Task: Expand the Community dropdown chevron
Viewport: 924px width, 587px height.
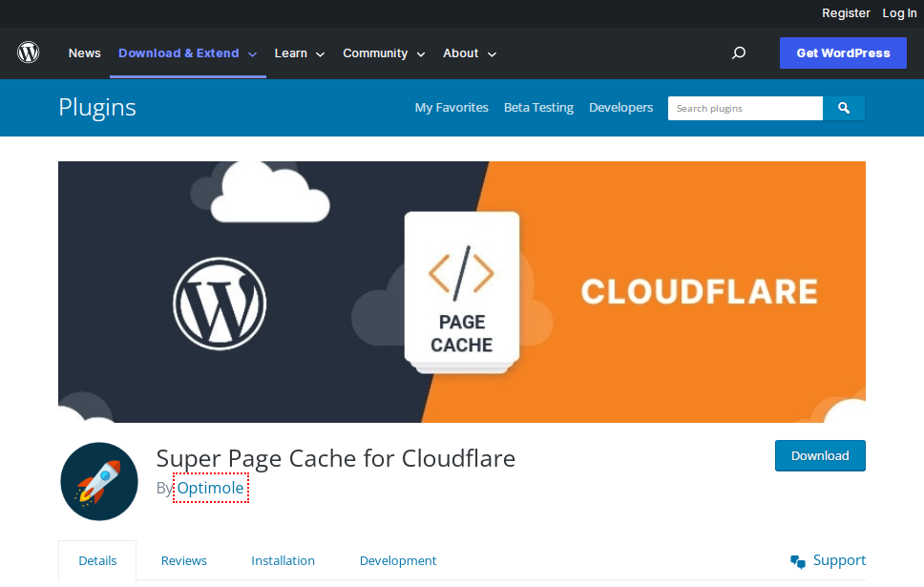Action: (x=421, y=54)
